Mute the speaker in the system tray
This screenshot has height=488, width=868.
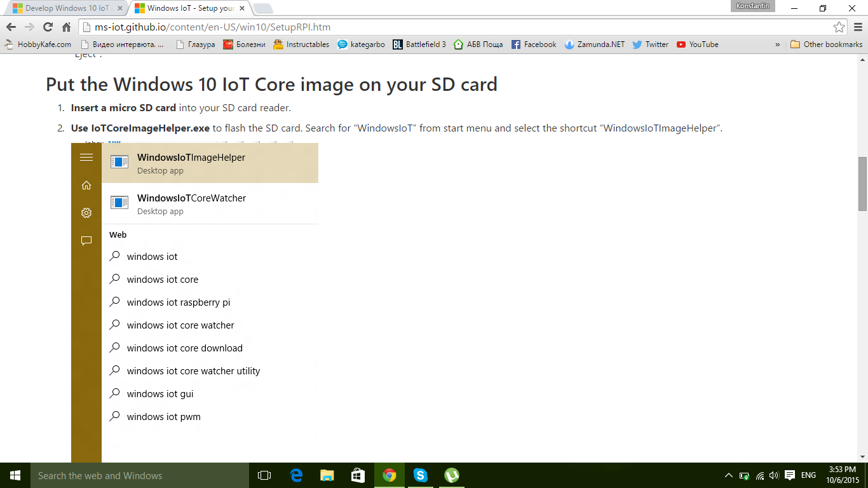(773, 475)
